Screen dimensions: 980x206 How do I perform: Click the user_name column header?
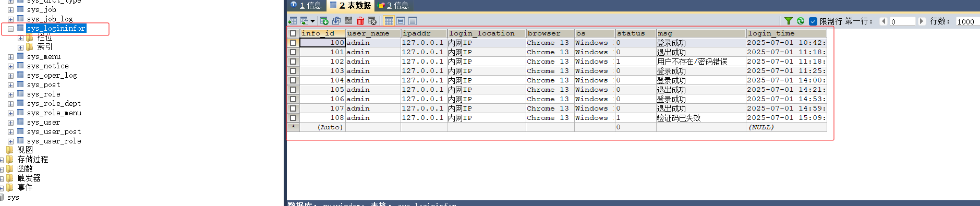pyautogui.click(x=373, y=33)
